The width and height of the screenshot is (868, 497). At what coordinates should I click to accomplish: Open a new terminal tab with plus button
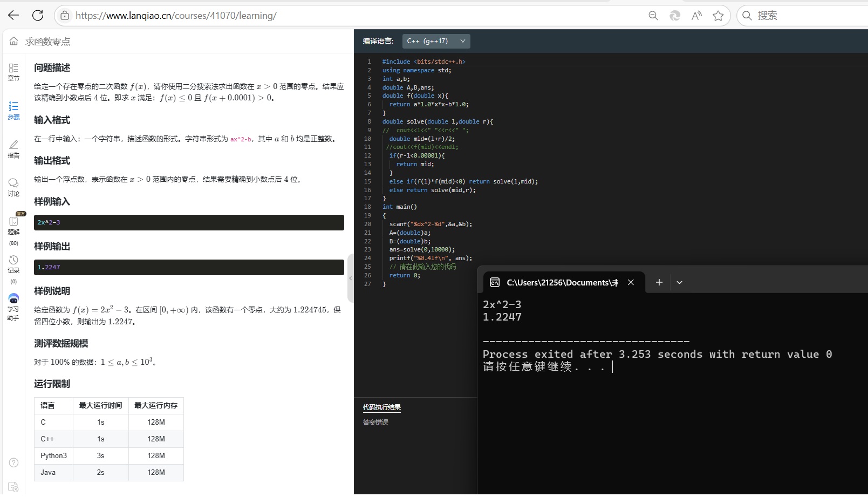tap(659, 282)
